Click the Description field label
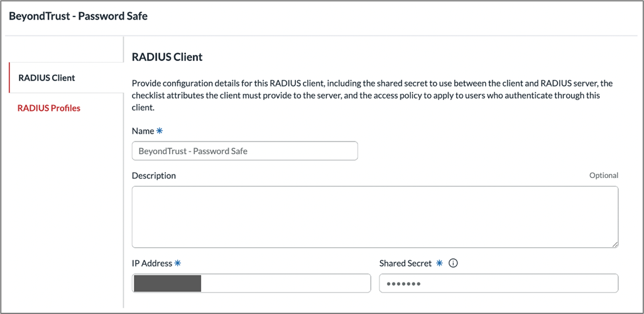644x314 pixels. point(153,176)
